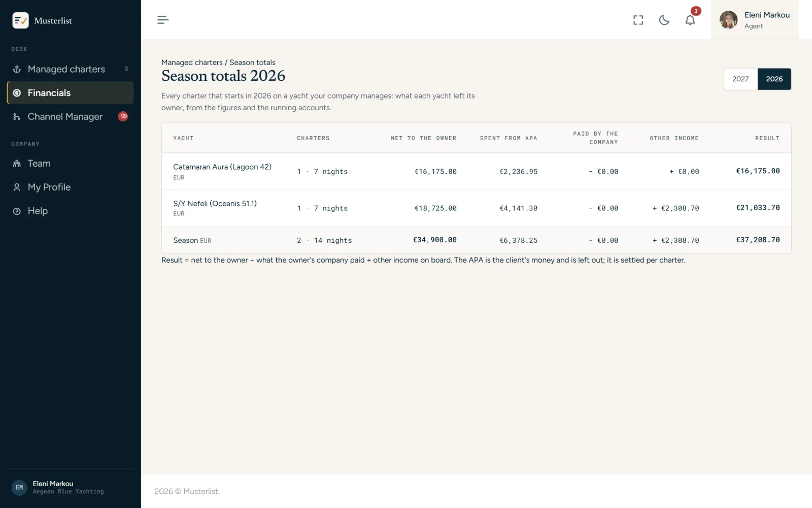Click the EM initials badge at sidebar bottom

(19, 488)
